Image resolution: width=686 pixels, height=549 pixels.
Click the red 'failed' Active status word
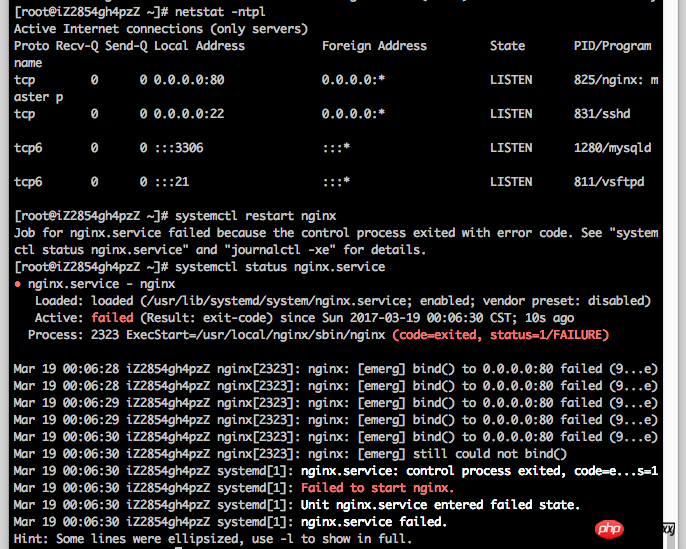(x=112, y=318)
